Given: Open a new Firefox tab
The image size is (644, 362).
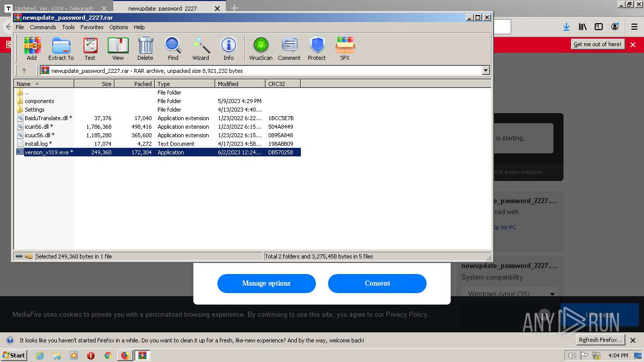Looking at the screenshot, I should click(x=234, y=8).
